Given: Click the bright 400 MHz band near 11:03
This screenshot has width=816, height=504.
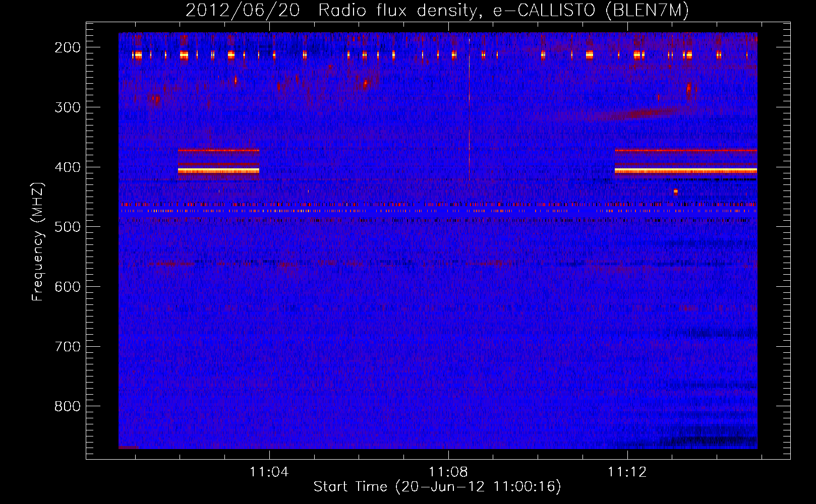Looking at the screenshot, I should click(x=218, y=171).
